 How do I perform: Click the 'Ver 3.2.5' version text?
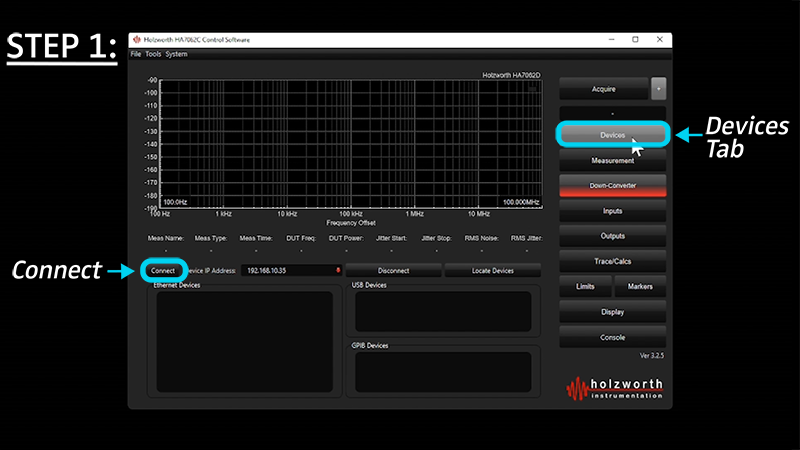[652, 356]
